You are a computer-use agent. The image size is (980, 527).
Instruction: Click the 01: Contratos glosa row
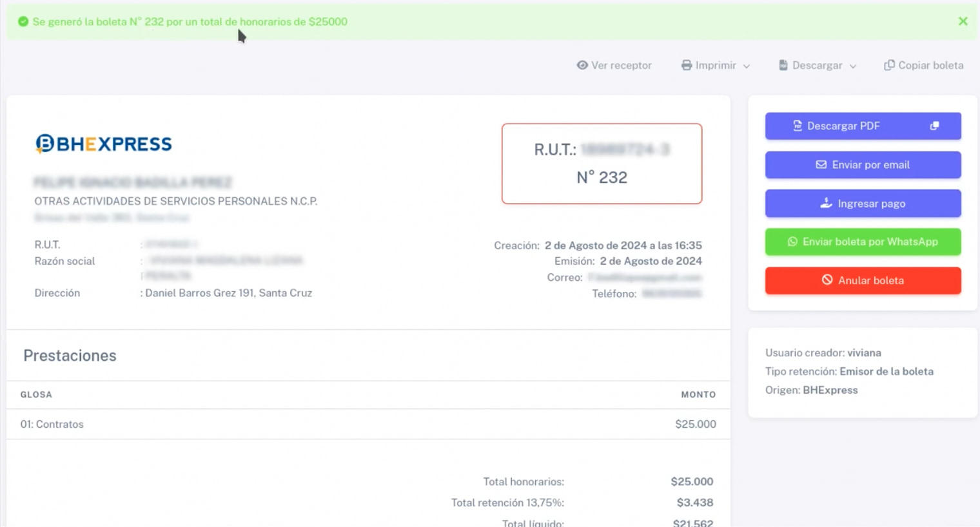(x=368, y=424)
